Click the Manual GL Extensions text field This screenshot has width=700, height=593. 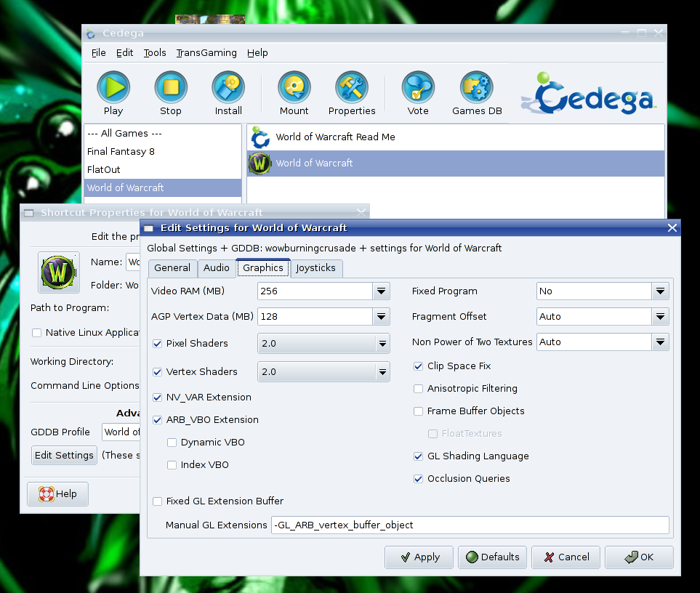click(x=470, y=525)
